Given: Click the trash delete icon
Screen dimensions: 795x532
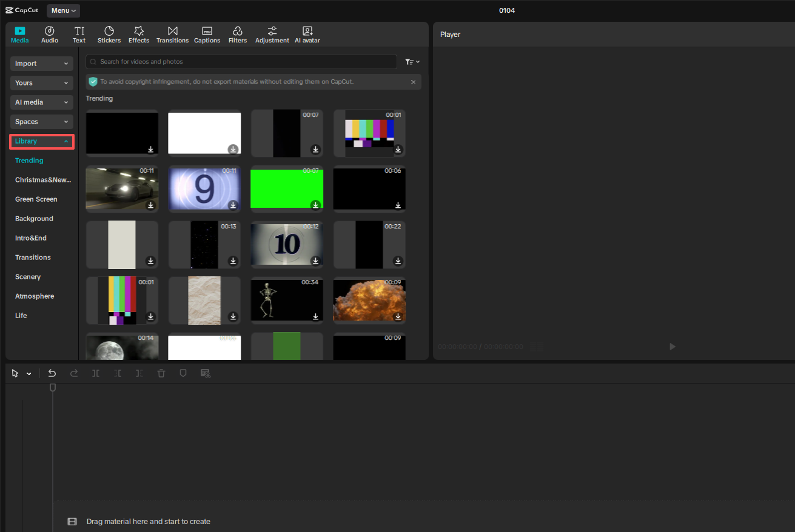Looking at the screenshot, I should pos(161,373).
